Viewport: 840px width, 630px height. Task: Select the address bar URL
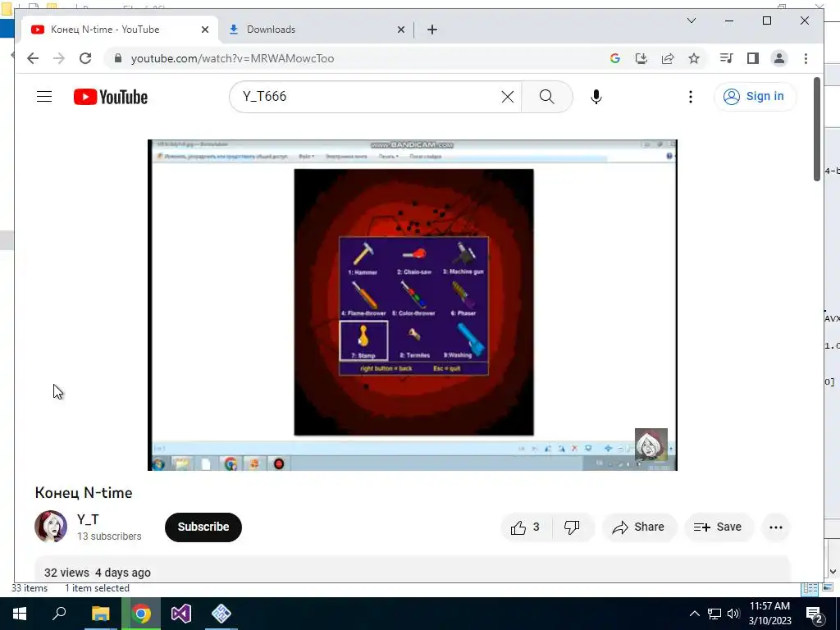click(232, 58)
